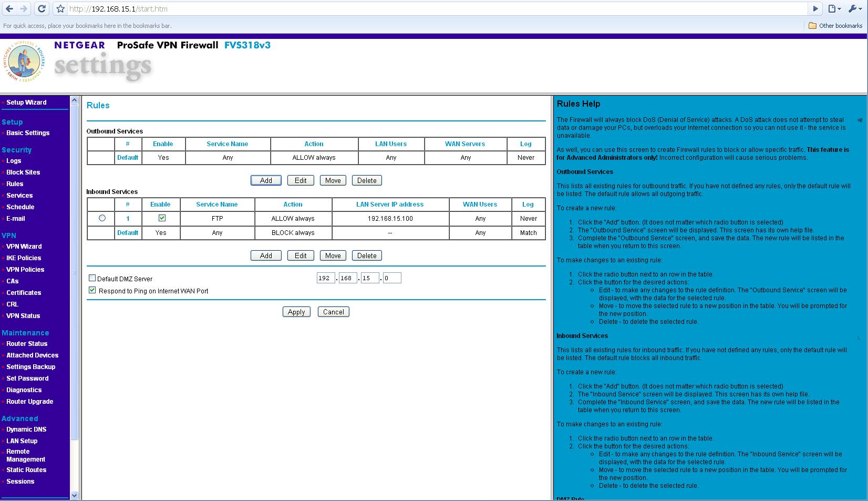Add a new Inbound Services rule

click(266, 255)
